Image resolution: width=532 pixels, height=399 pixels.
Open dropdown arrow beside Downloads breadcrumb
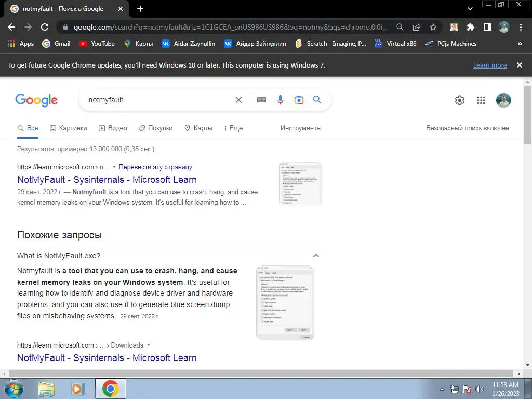(148, 345)
